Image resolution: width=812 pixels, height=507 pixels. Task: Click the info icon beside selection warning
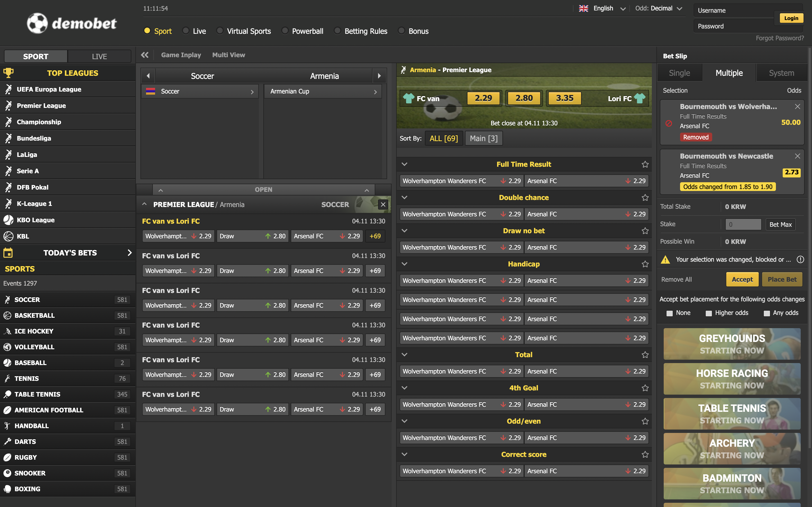[800, 259]
